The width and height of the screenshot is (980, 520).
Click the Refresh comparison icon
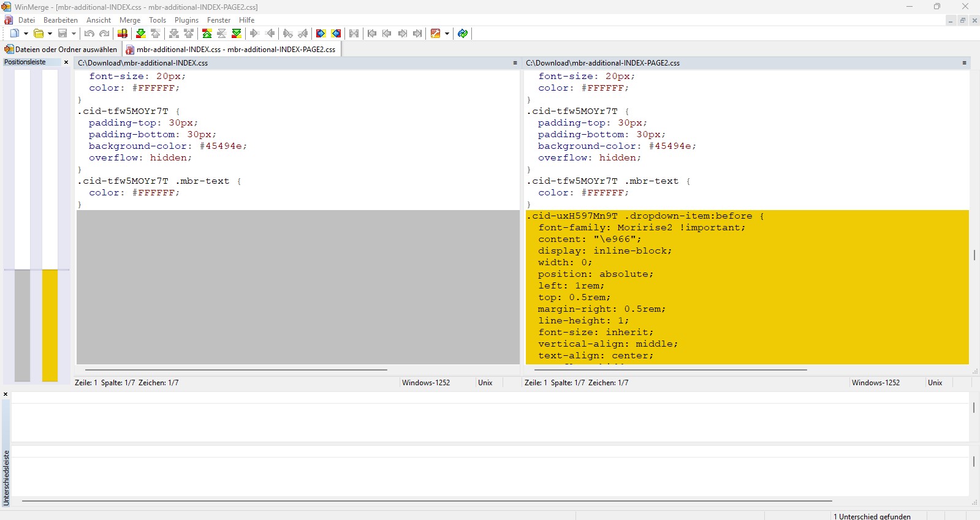pos(463,34)
